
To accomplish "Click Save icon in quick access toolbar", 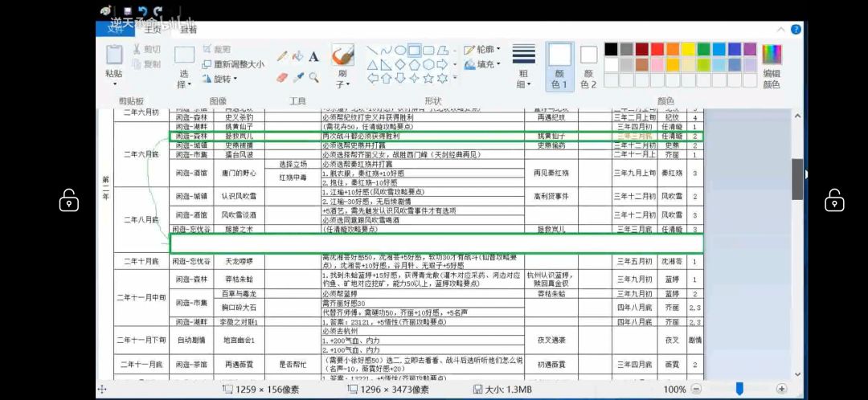I will coord(128,10).
